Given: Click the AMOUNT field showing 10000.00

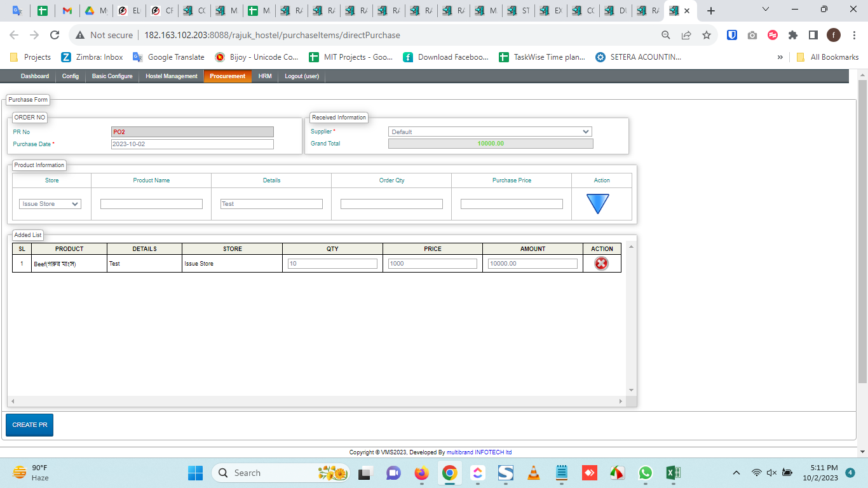Looking at the screenshot, I should click(x=532, y=264).
